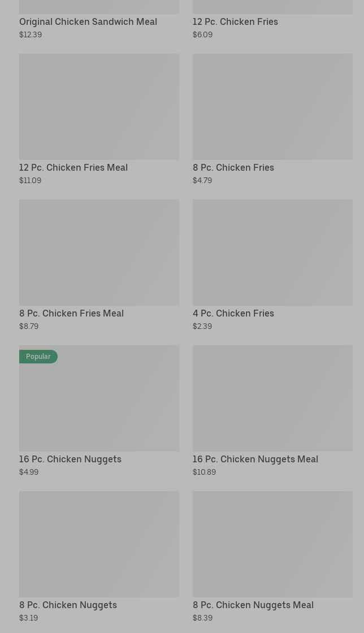Viewport: 364px width, 633px height.
Task: Open the 8 Pc. Chicken Nuggets title link
Action: 68,605
